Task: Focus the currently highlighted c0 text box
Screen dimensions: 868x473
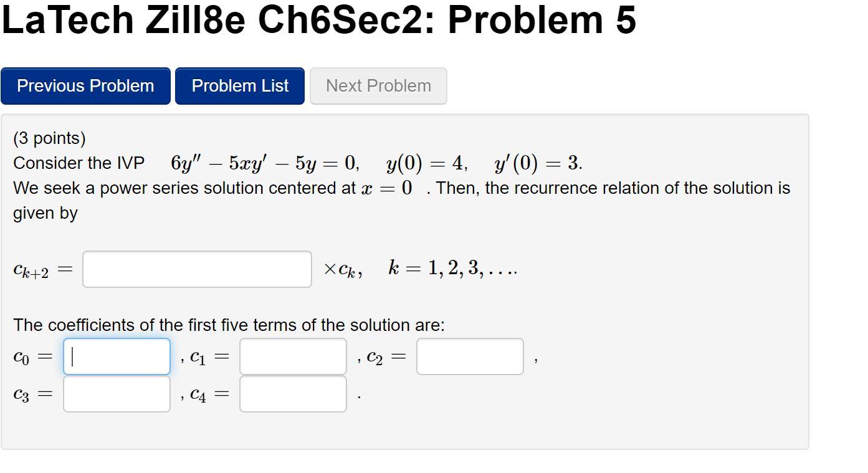Action: [x=116, y=356]
